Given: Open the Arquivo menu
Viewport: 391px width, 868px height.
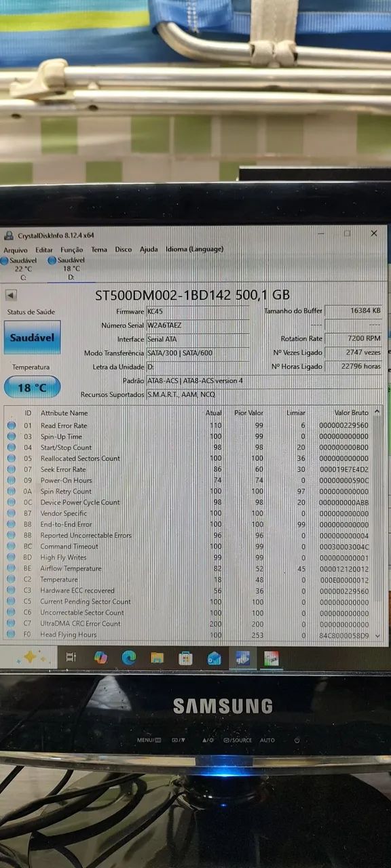Looking at the screenshot, I should coord(16,250).
